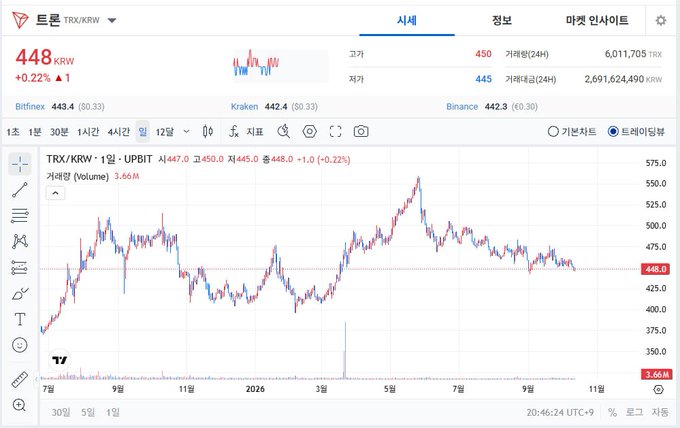
Task: Select the 30분 interval
Action: (59, 131)
